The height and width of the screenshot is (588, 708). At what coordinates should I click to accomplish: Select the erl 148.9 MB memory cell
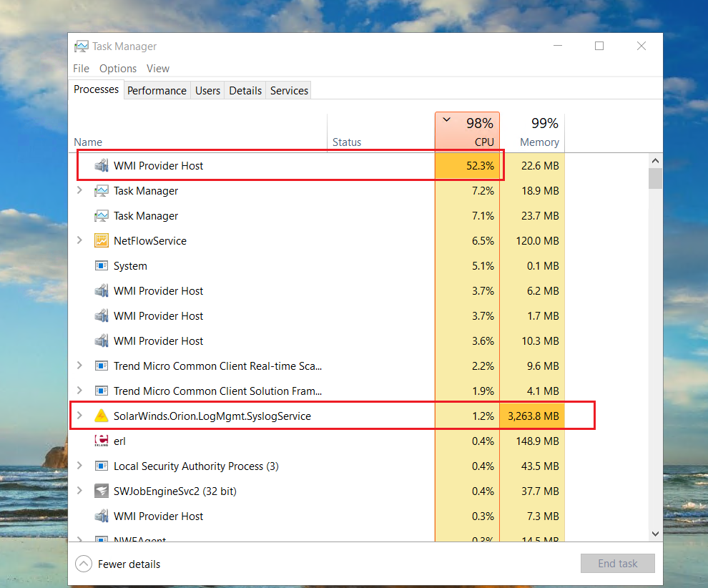(532, 441)
